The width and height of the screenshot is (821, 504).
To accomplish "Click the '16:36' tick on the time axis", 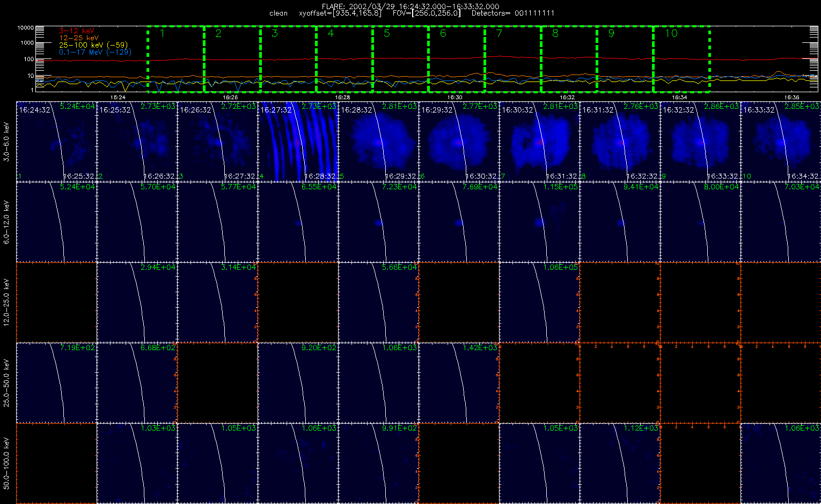I will pos(791,97).
